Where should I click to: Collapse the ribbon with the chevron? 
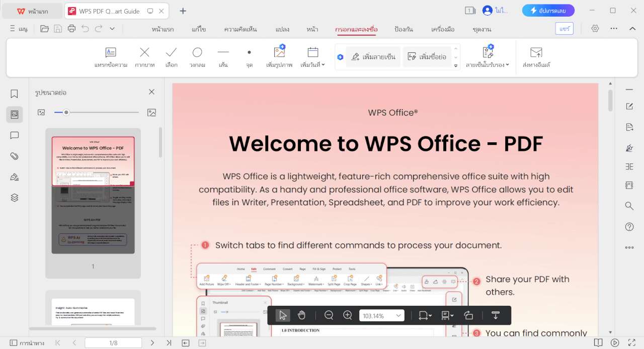632,29
